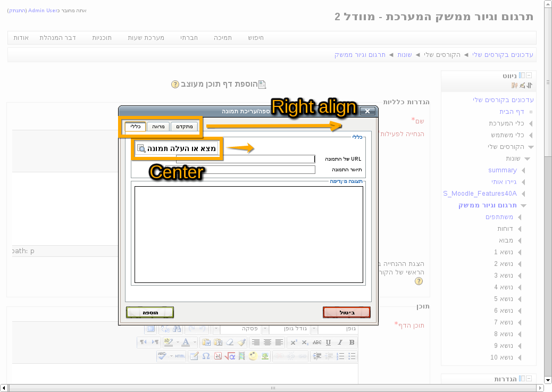The image size is (552, 392).
Task: Open the text color dropdown arrow
Action: [x=195, y=343]
